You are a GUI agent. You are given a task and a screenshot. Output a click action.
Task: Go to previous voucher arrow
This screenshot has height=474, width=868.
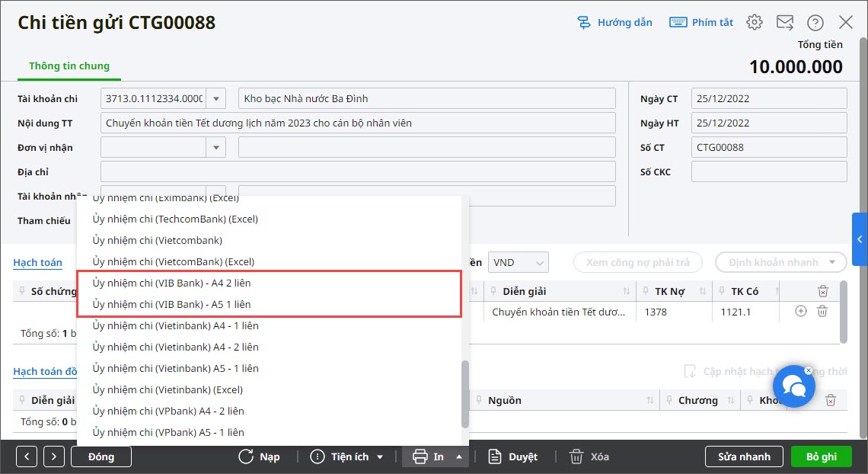click(x=27, y=456)
